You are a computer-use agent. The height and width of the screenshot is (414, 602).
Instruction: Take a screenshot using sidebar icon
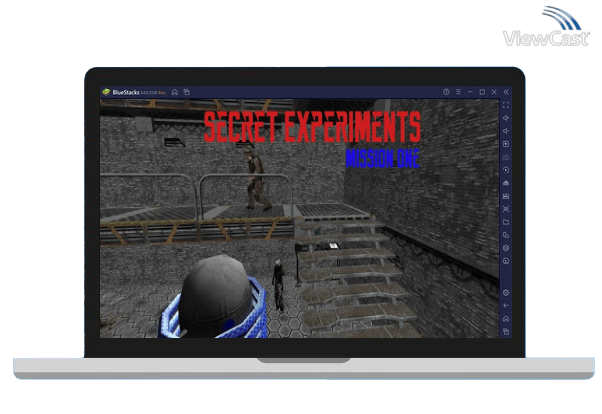(506, 209)
